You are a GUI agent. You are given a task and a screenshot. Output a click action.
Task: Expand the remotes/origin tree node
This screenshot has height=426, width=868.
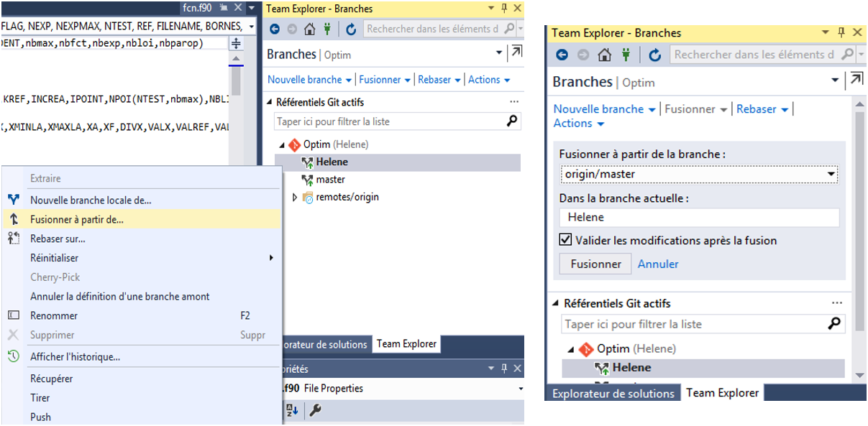pos(295,198)
